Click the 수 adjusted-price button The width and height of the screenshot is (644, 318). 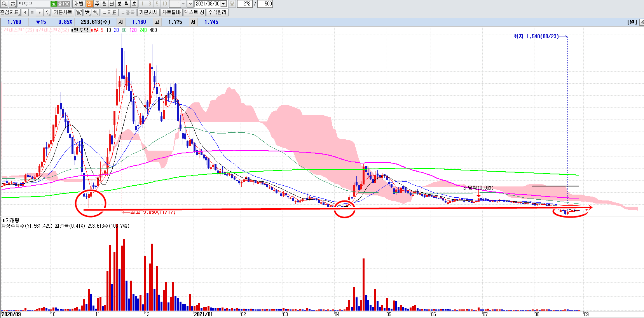click(47, 12)
